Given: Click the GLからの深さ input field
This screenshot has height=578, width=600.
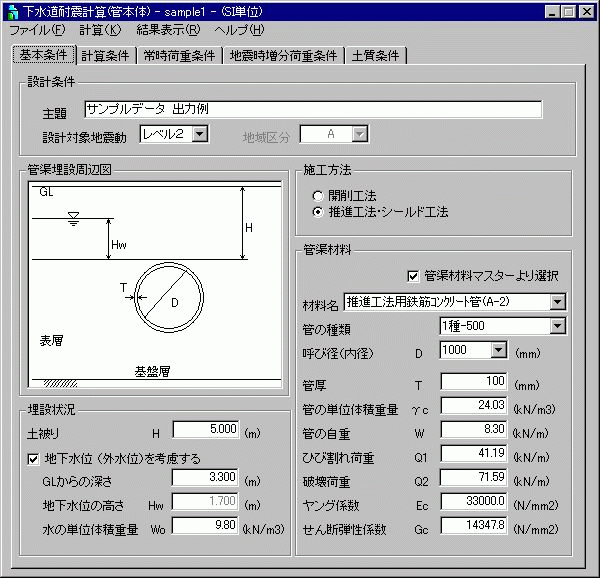Looking at the screenshot, I should 205,477.
